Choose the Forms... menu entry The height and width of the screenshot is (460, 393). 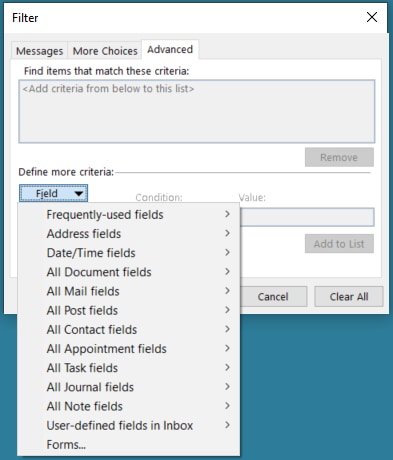point(129,444)
